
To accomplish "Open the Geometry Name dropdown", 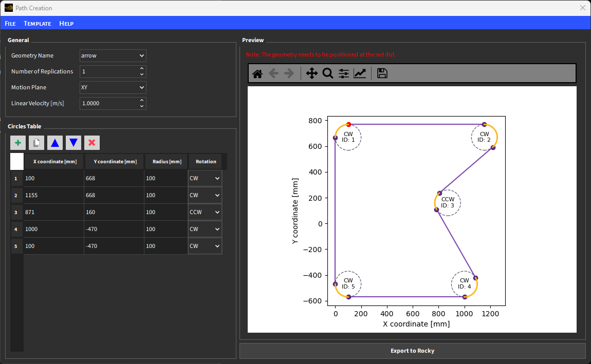I will tap(113, 56).
